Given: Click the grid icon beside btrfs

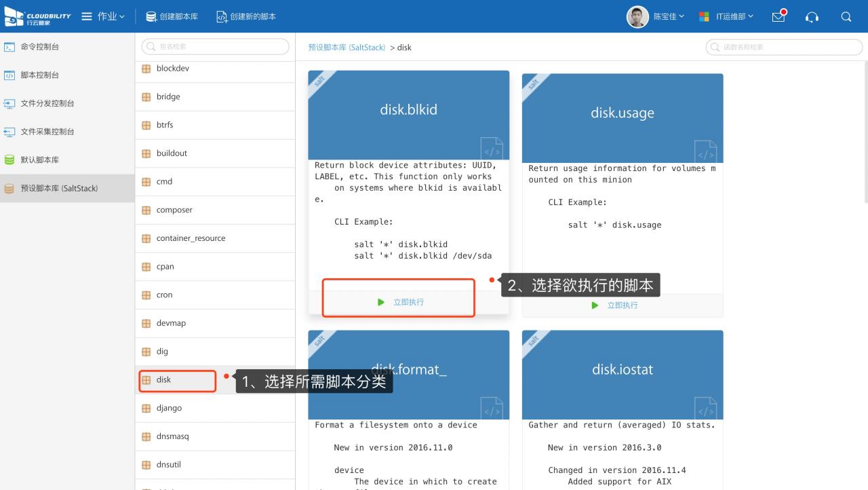Looking at the screenshot, I should click(x=146, y=125).
